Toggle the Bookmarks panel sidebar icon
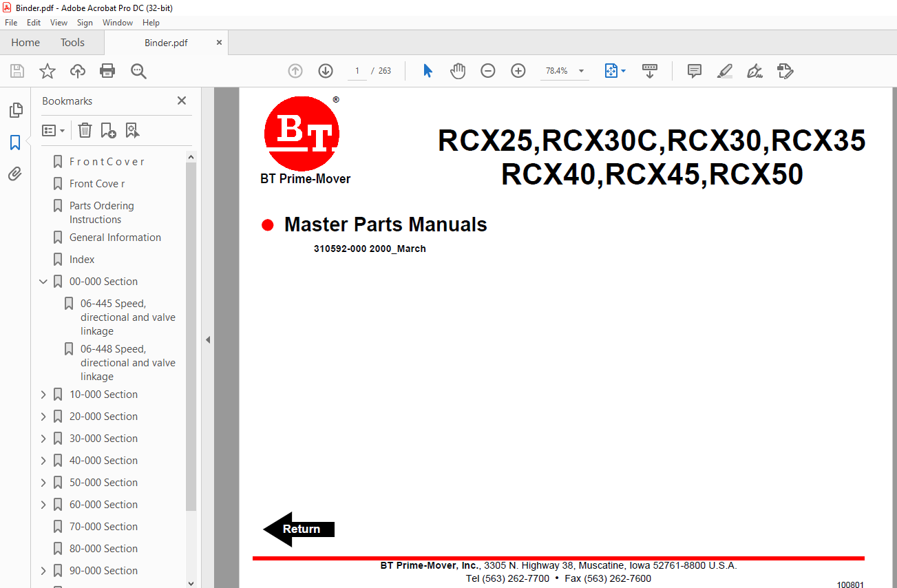This screenshot has height=588, width=897. (15, 143)
